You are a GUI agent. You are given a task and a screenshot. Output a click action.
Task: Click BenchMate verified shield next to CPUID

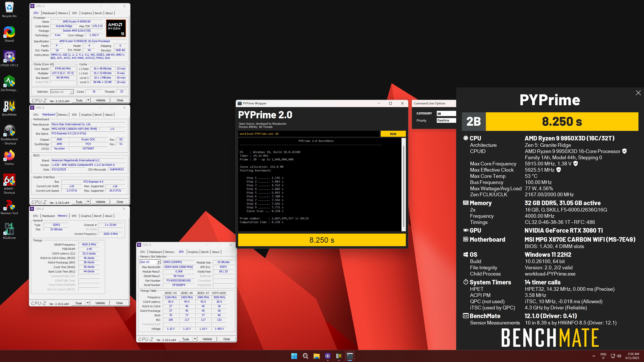pos(625,151)
